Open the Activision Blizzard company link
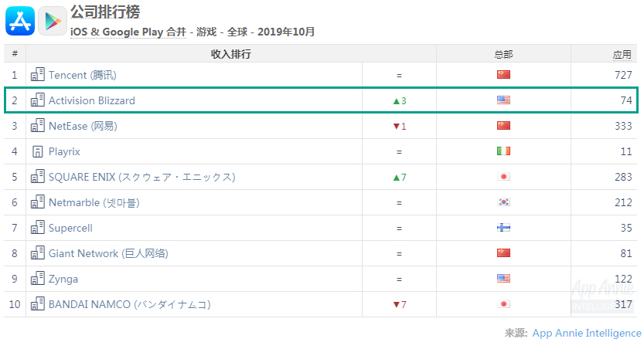The width and height of the screenshot is (644, 349). pos(91,100)
